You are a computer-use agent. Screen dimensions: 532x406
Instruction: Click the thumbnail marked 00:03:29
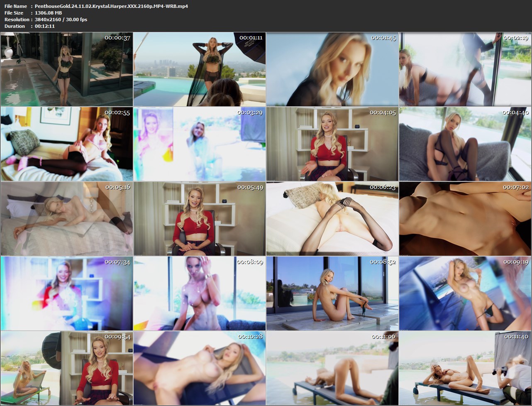(200, 144)
